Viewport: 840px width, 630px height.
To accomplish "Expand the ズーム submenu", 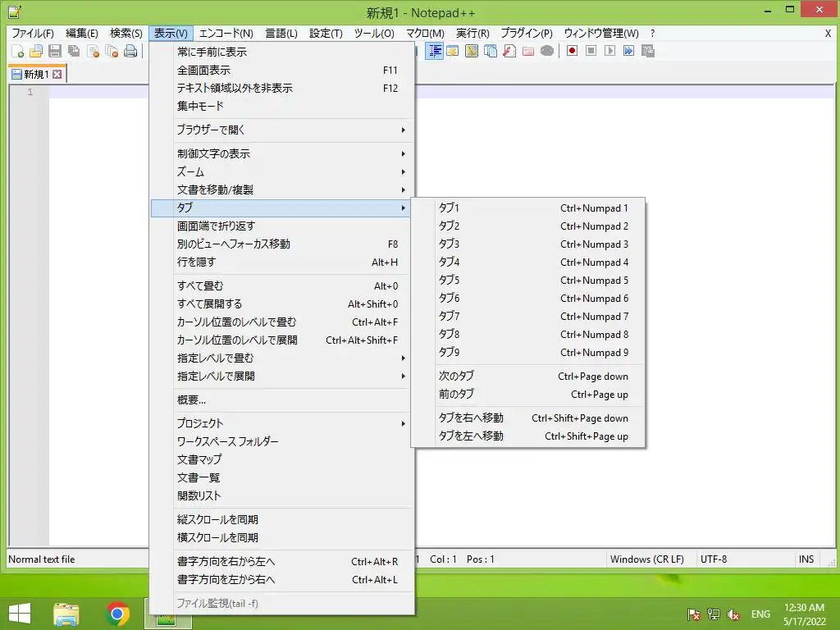I will click(x=282, y=172).
